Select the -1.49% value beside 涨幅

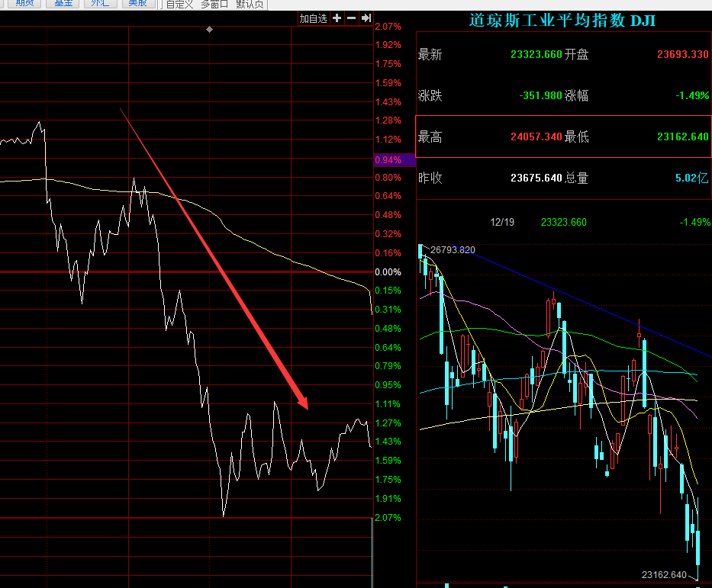tap(692, 96)
